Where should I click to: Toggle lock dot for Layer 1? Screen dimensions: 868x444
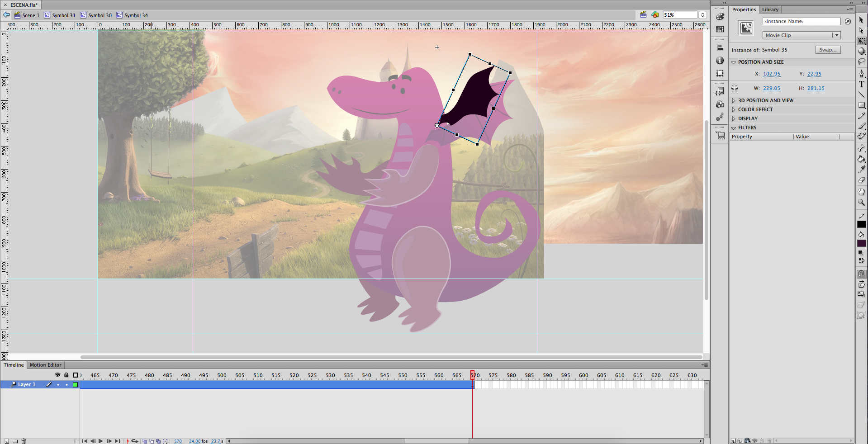[66, 385]
